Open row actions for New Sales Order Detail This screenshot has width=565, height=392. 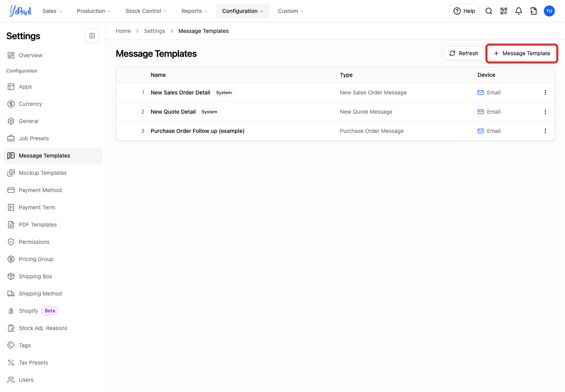(x=545, y=93)
